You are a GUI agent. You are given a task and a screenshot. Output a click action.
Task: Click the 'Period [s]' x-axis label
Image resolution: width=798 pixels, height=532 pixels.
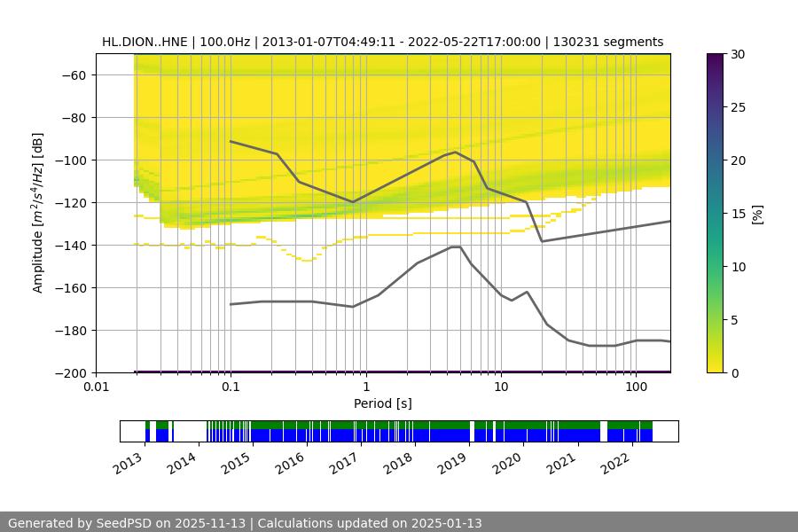pyautogui.click(x=382, y=403)
